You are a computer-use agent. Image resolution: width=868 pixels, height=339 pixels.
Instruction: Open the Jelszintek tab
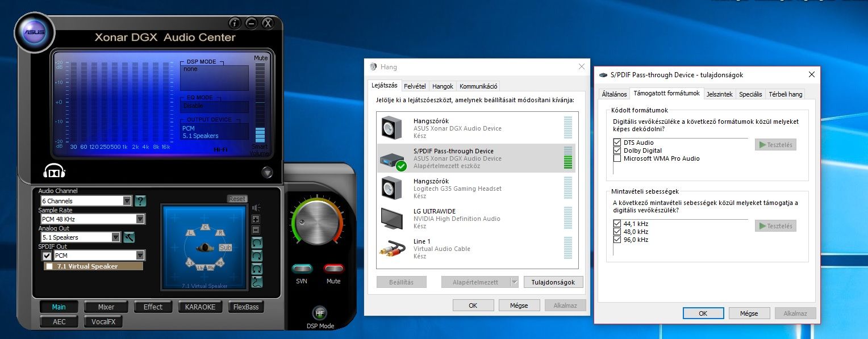click(720, 94)
